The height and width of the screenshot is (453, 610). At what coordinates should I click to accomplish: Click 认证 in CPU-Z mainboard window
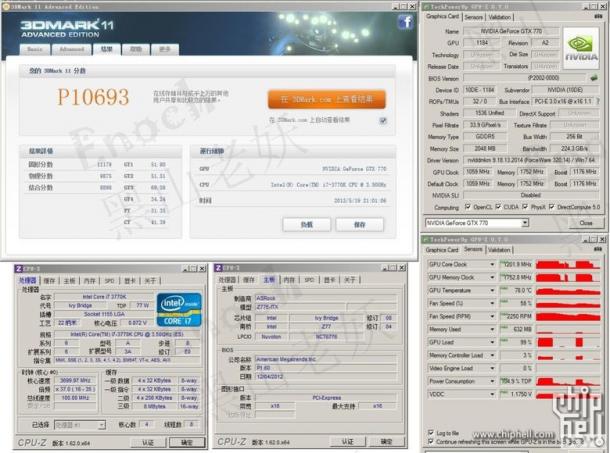pyautogui.click(x=347, y=441)
